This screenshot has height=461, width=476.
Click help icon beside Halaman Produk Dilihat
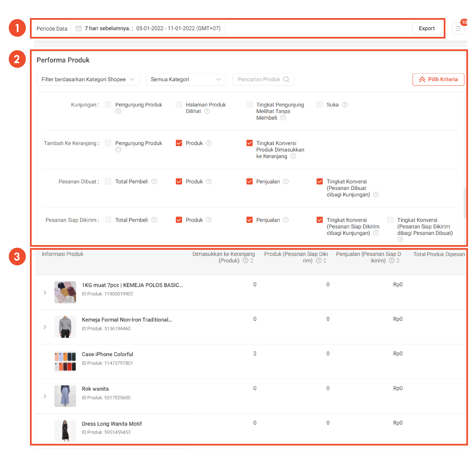coord(207,111)
